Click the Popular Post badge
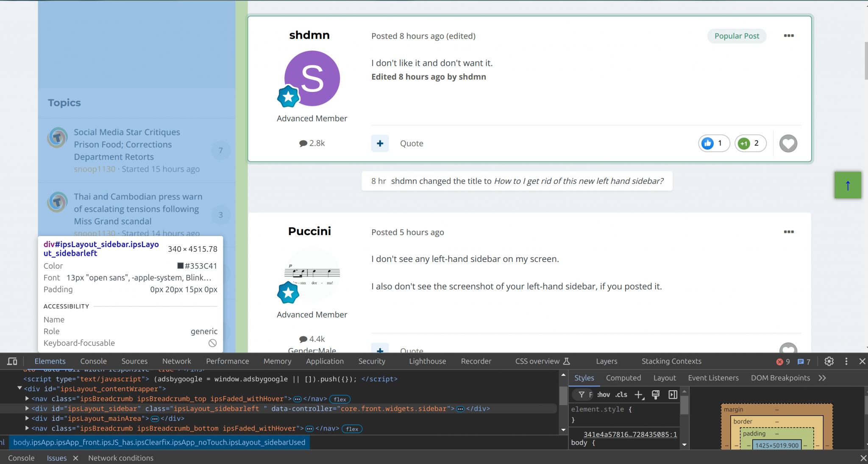Viewport: 868px width, 464px height. tap(737, 36)
